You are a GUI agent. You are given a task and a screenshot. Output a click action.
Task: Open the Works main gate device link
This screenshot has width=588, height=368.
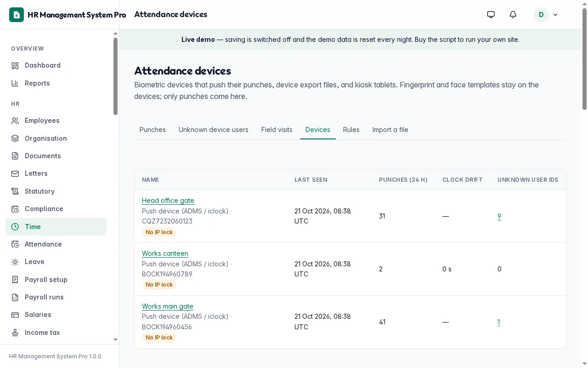click(168, 306)
